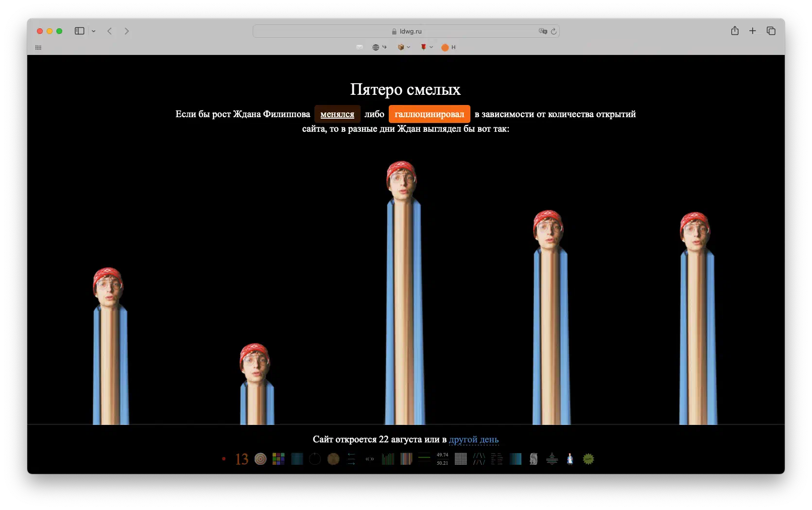
Task: Open the page translate icon
Action: click(x=543, y=31)
